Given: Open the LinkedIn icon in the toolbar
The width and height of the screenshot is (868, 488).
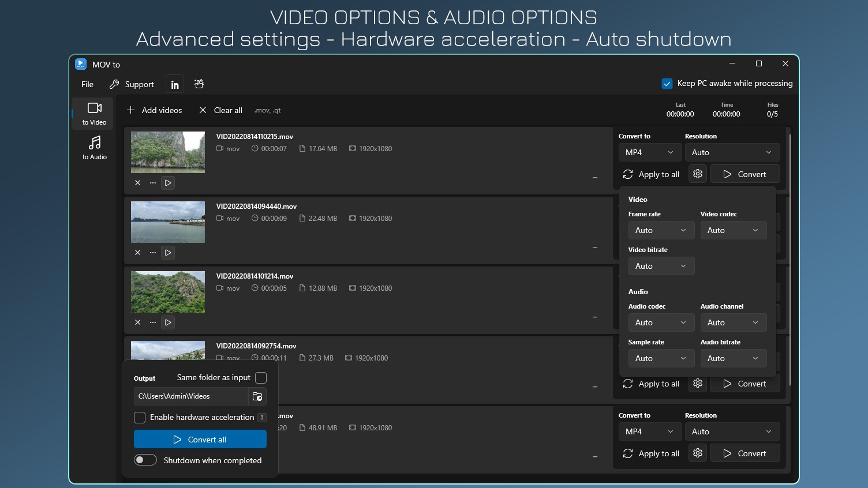Looking at the screenshot, I should pyautogui.click(x=174, y=84).
